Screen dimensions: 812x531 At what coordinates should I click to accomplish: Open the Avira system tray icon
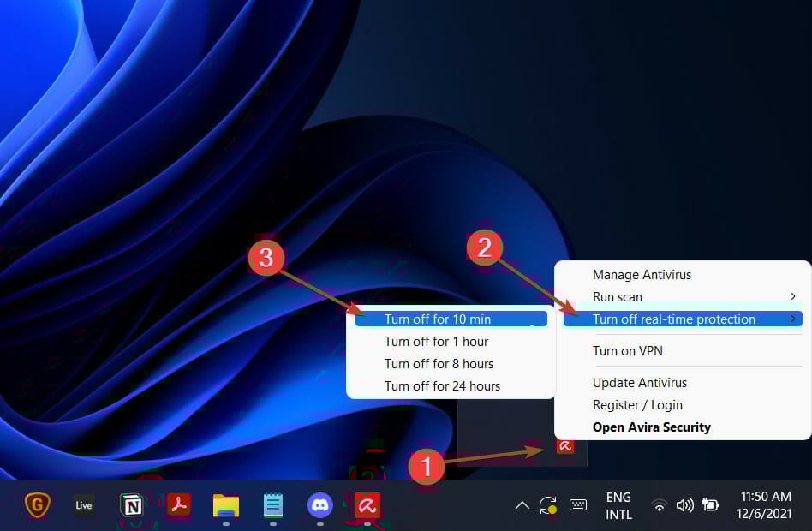pos(567,447)
